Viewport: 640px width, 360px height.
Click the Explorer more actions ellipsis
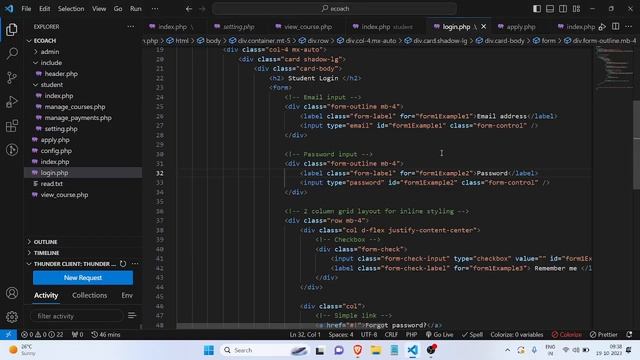tap(131, 27)
